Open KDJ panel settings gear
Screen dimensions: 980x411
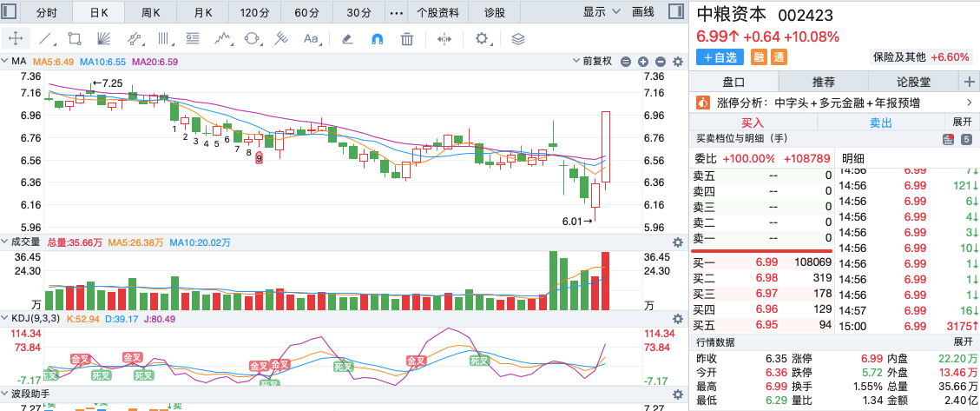click(x=678, y=318)
